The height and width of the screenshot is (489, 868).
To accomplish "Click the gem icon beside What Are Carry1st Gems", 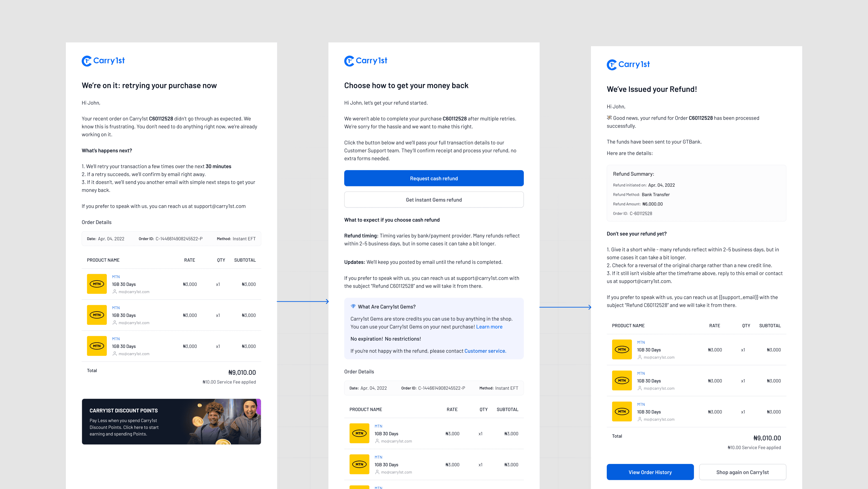I will (x=353, y=307).
